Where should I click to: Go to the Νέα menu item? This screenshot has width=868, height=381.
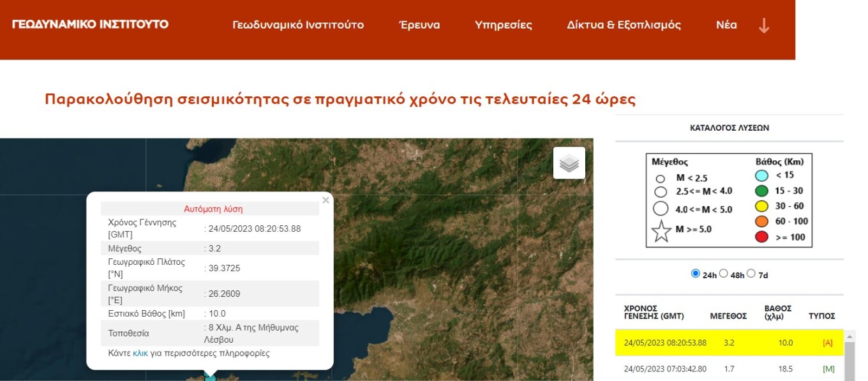point(726,26)
